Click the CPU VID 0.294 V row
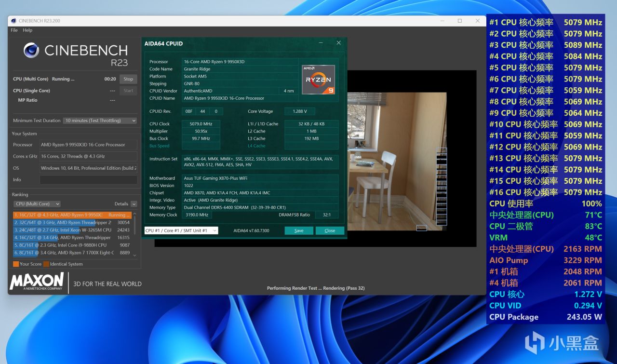 [546, 306]
